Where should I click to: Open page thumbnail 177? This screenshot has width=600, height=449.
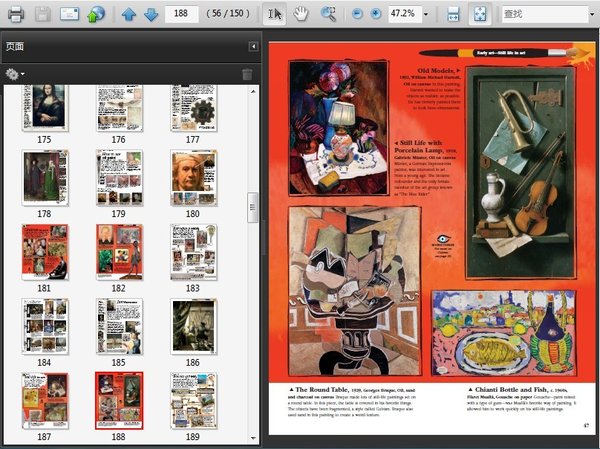194,108
